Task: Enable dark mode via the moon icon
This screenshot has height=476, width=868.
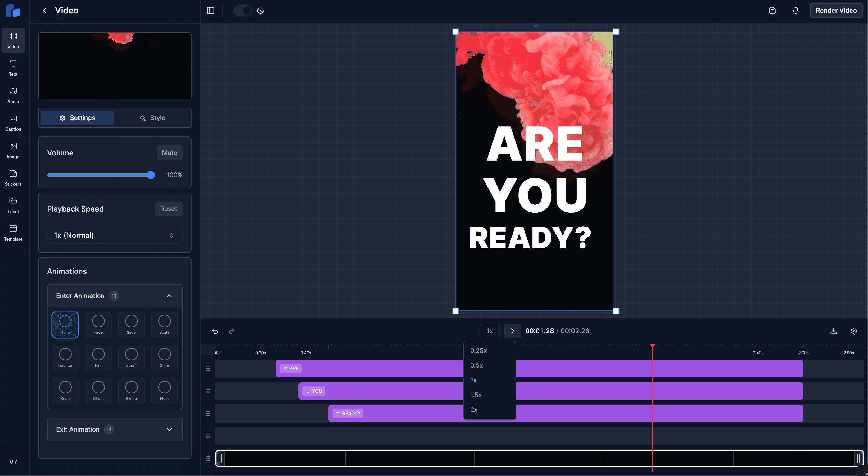Action: click(x=260, y=10)
